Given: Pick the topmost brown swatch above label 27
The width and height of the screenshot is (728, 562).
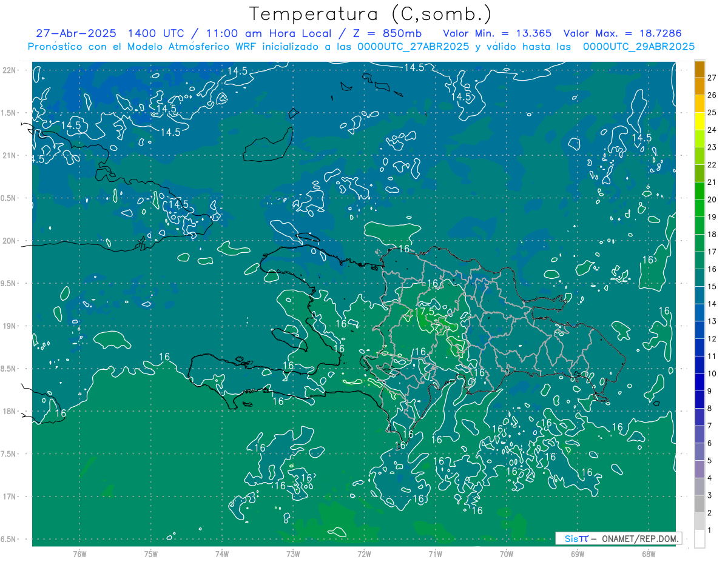Looking at the screenshot, I should (699, 69).
